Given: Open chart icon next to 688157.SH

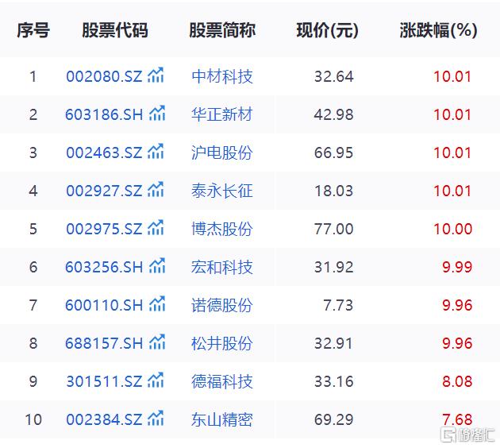Looking at the screenshot, I should pos(157,343).
